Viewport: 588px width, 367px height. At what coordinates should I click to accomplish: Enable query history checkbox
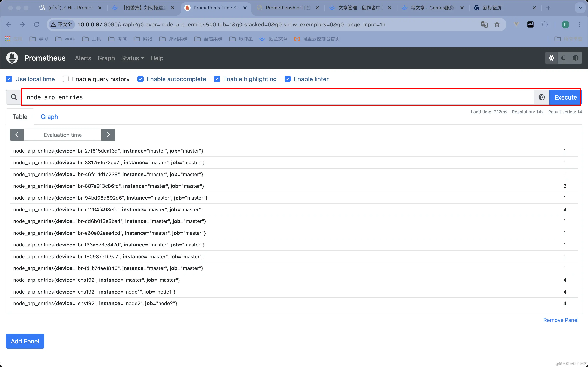(x=66, y=79)
